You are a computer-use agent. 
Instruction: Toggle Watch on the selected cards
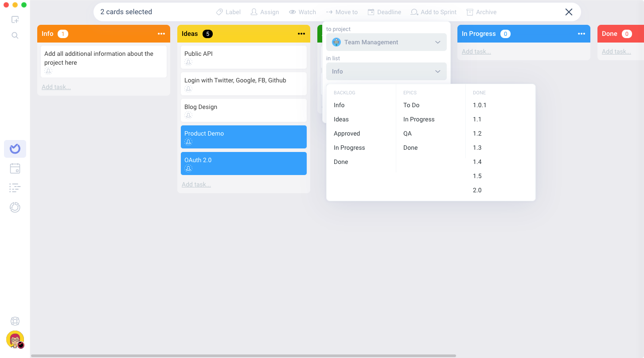(x=302, y=12)
